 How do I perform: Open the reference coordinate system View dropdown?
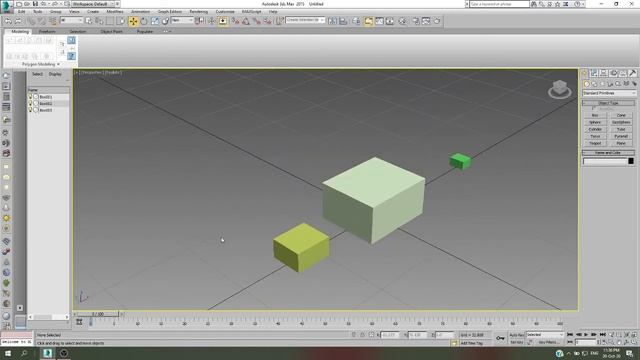click(x=182, y=20)
